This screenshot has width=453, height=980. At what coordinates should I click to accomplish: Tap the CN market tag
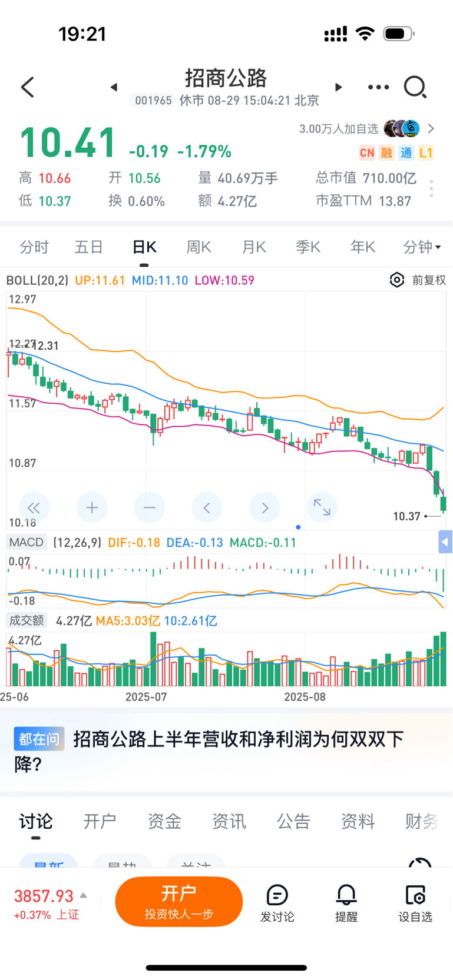[x=367, y=153]
